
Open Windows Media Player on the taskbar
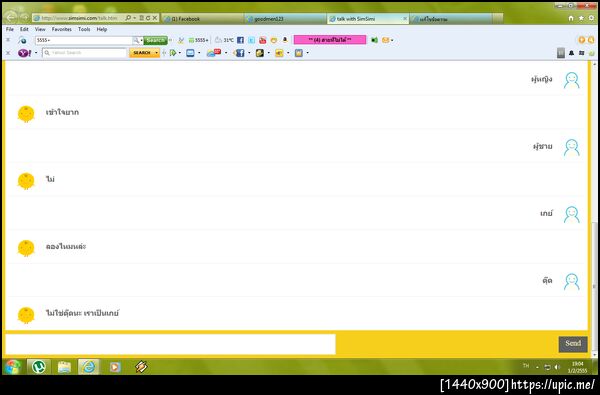point(114,367)
